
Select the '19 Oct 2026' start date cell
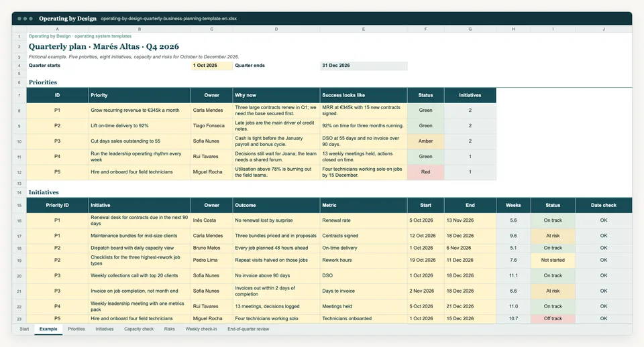pyautogui.click(x=425, y=261)
